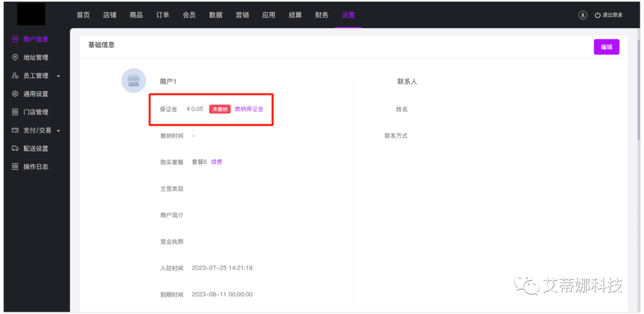
Task: Click the merchant shop avatar icon
Action: 134,81
